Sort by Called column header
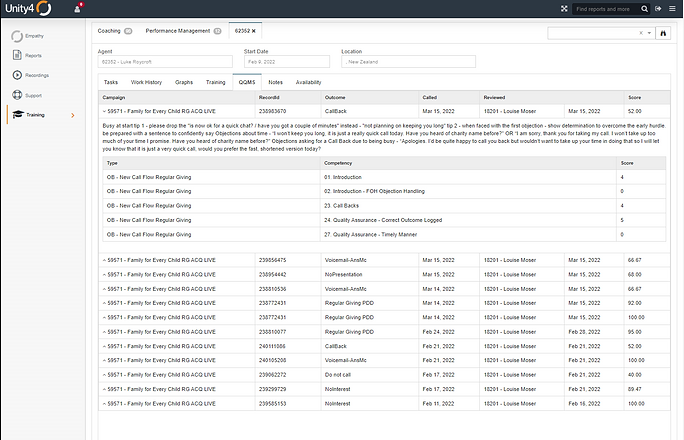The width and height of the screenshot is (684, 440). point(449,97)
